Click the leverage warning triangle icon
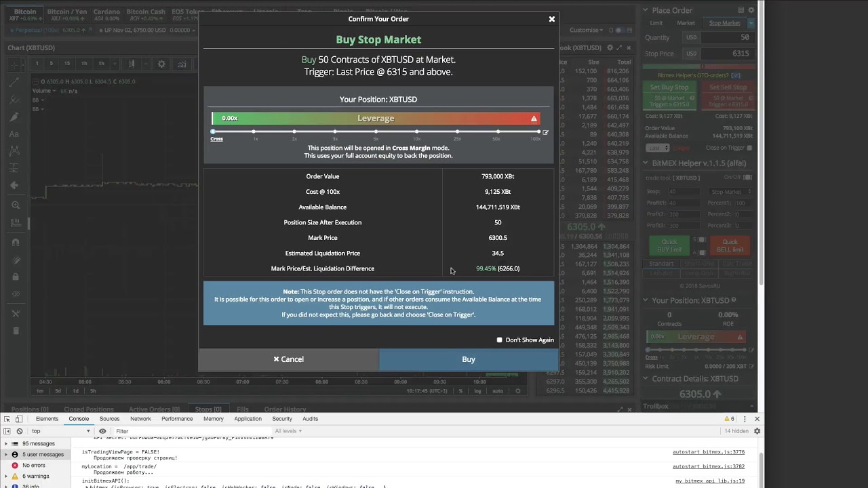The height and width of the screenshot is (488, 868). [534, 119]
